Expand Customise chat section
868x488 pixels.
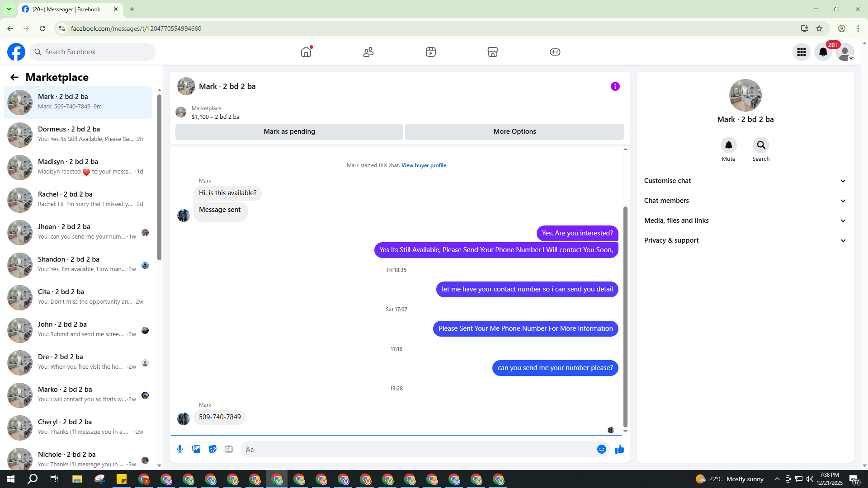coord(745,181)
